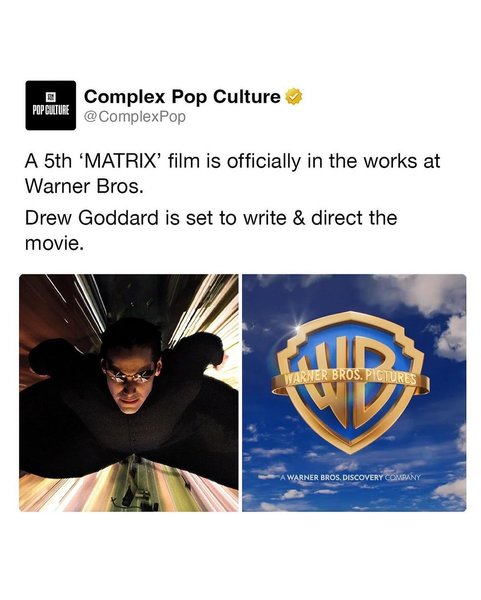Open the Warner Bros. sky logo image
481x600 pixels.
[354, 393]
